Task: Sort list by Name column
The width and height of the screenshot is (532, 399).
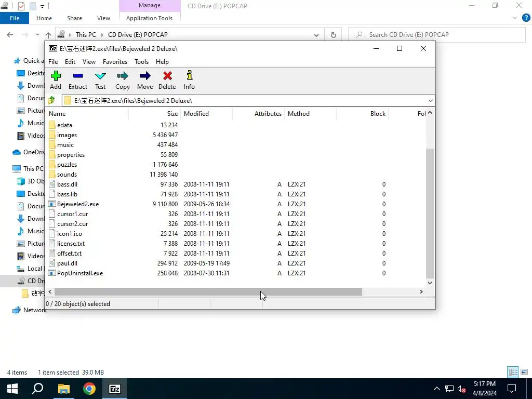Action: pos(87,114)
